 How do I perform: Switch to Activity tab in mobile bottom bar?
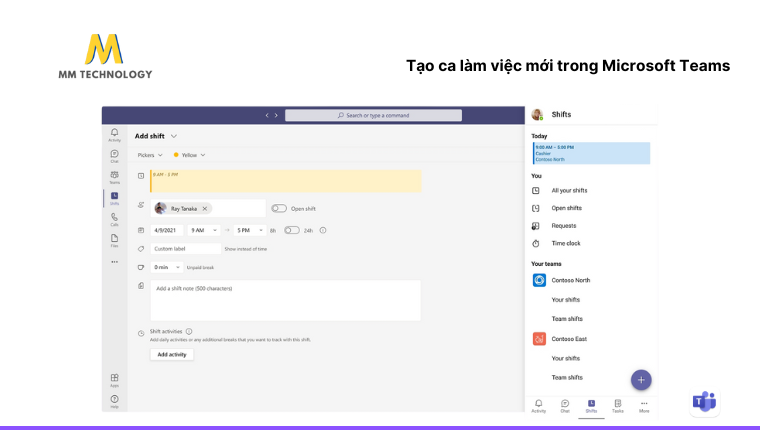[538, 406]
